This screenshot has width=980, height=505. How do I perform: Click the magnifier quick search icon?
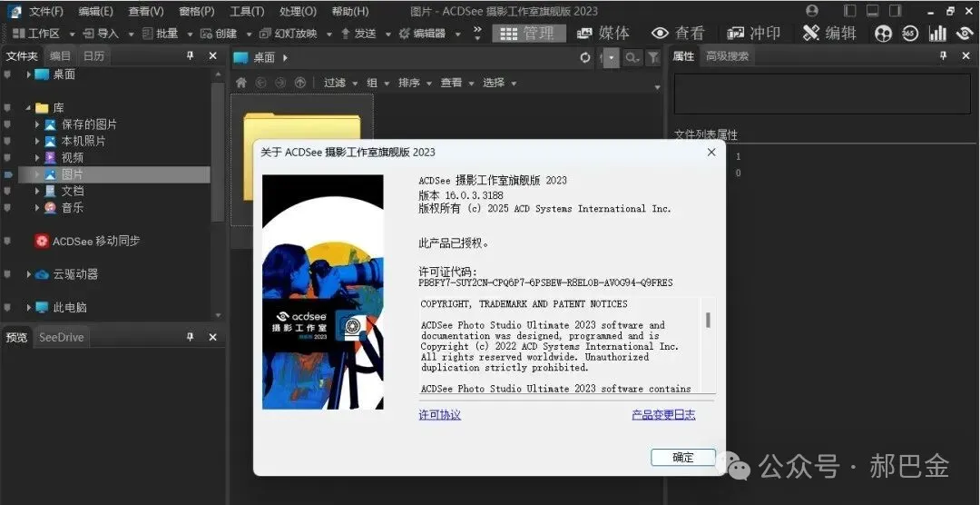click(632, 57)
